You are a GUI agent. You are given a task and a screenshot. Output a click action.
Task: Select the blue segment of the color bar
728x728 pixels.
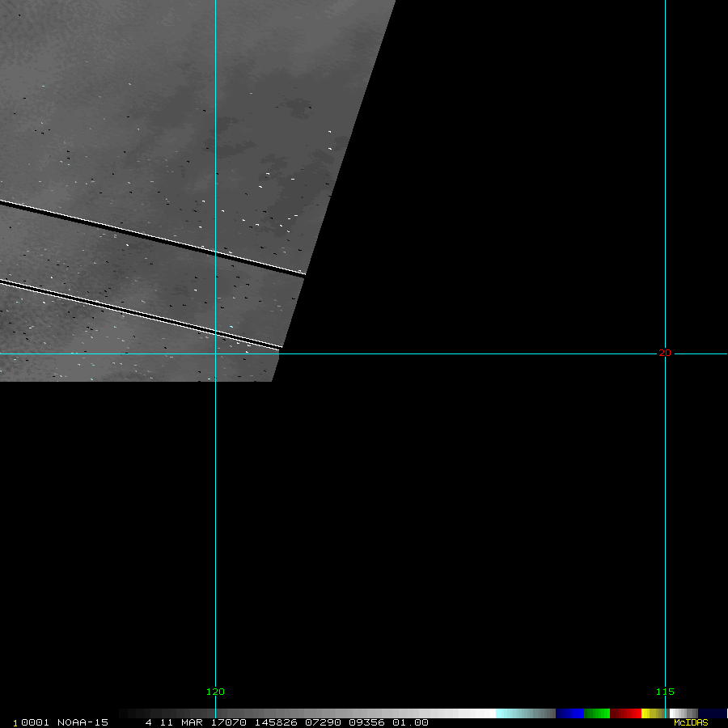[569, 713]
